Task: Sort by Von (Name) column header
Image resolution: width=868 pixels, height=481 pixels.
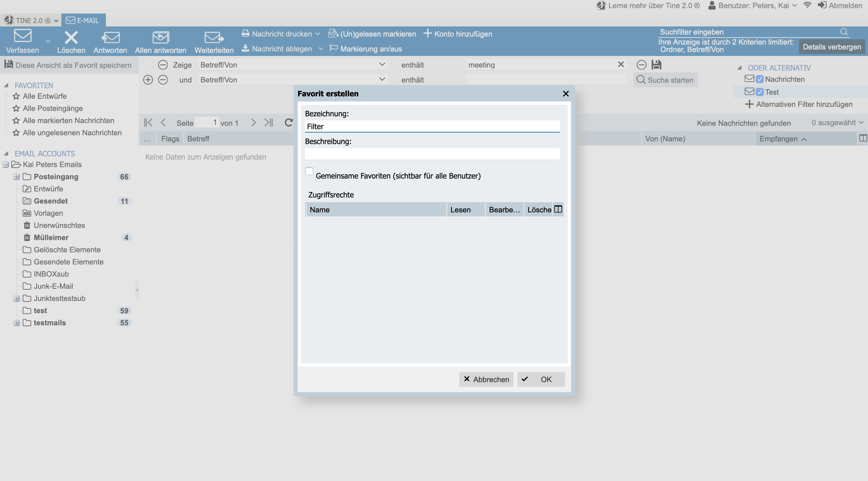Action: 699,139
